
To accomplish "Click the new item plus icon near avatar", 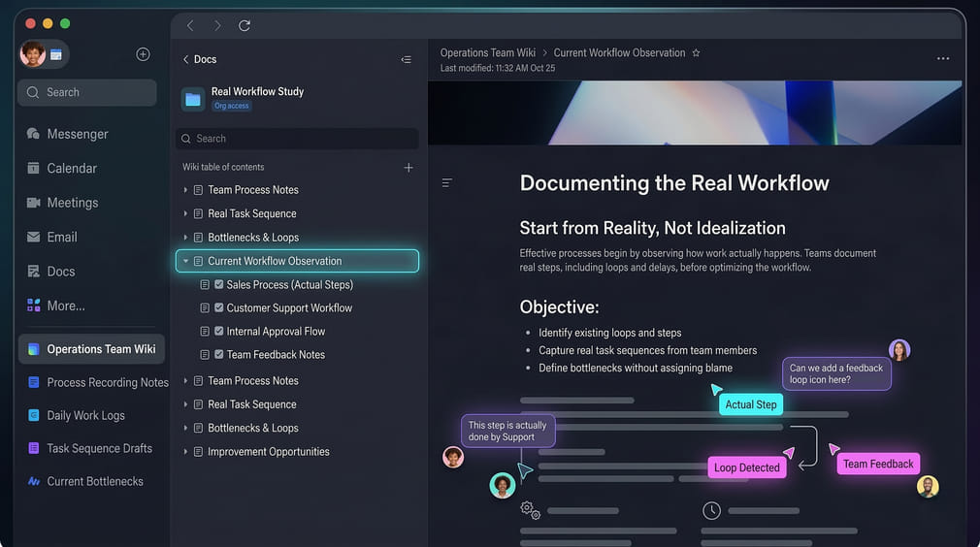I will pyautogui.click(x=143, y=54).
